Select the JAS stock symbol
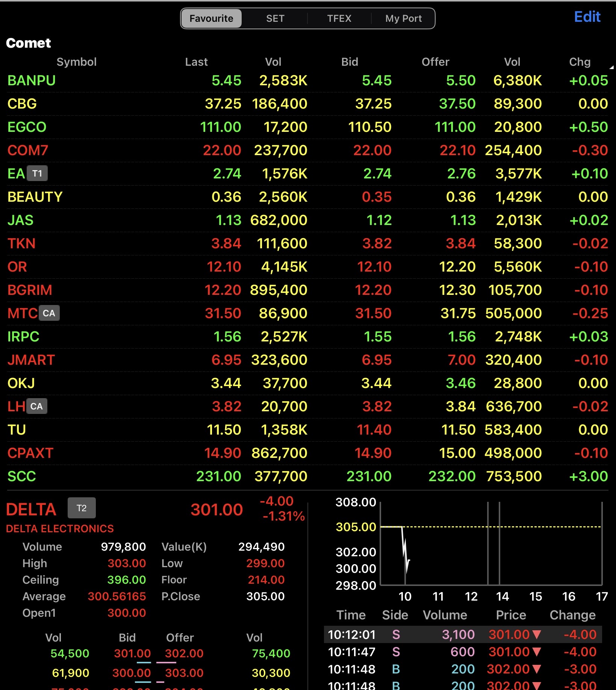Image resolution: width=616 pixels, height=690 pixels. [21, 220]
